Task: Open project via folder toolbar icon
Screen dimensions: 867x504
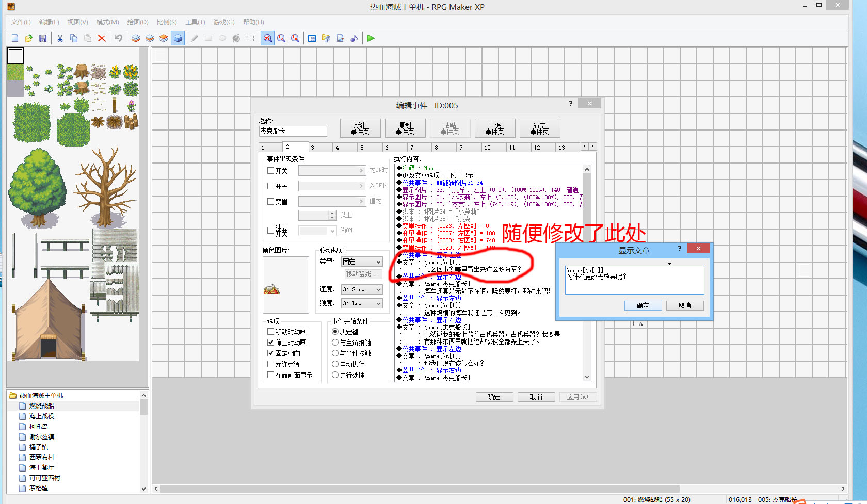Action: click(x=29, y=38)
